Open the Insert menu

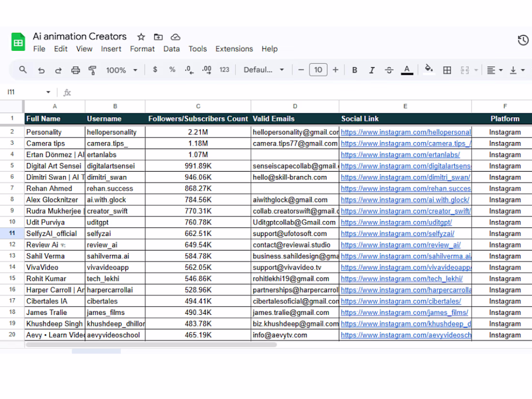pyautogui.click(x=111, y=49)
